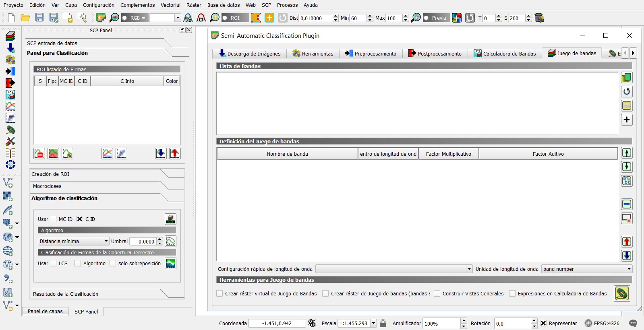Add bands to band set with plus
The image size is (644, 330).
point(627,120)
